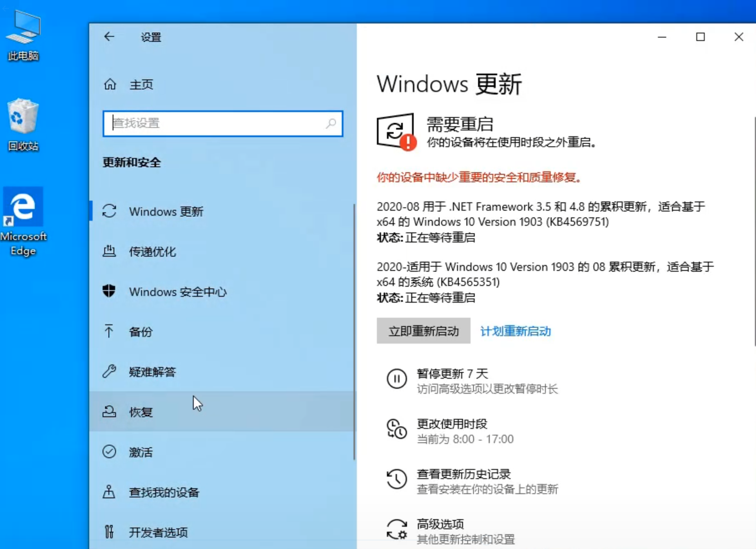756x549 pixels.
Task: Open the home icon next to 主页
Action: [x=110, y=84]
